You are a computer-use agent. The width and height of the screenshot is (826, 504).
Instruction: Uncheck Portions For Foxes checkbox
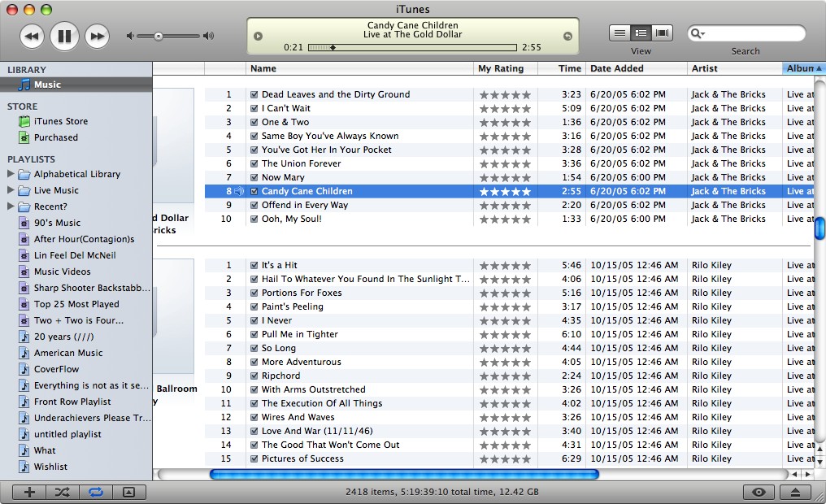(x=254, y=293)
